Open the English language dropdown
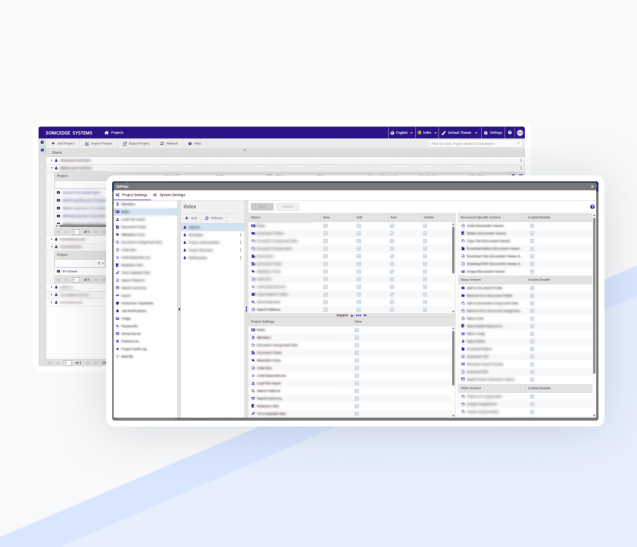This screenshot has height=547, width=637. click(x=401, y=132)
